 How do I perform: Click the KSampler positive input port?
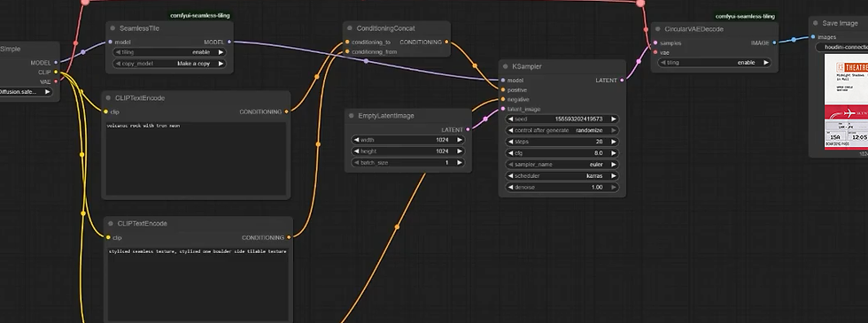503,89
